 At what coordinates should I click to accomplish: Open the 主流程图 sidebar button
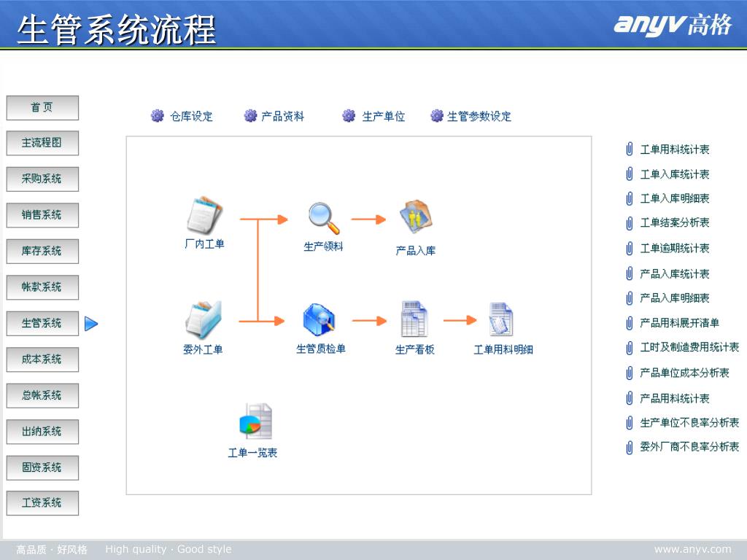click(42, 144)
